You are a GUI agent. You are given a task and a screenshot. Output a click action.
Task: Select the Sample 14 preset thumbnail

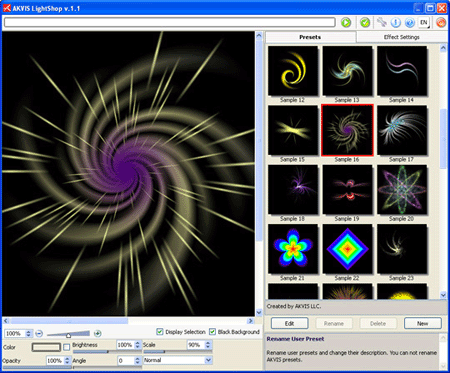click(x=402, y=71)
